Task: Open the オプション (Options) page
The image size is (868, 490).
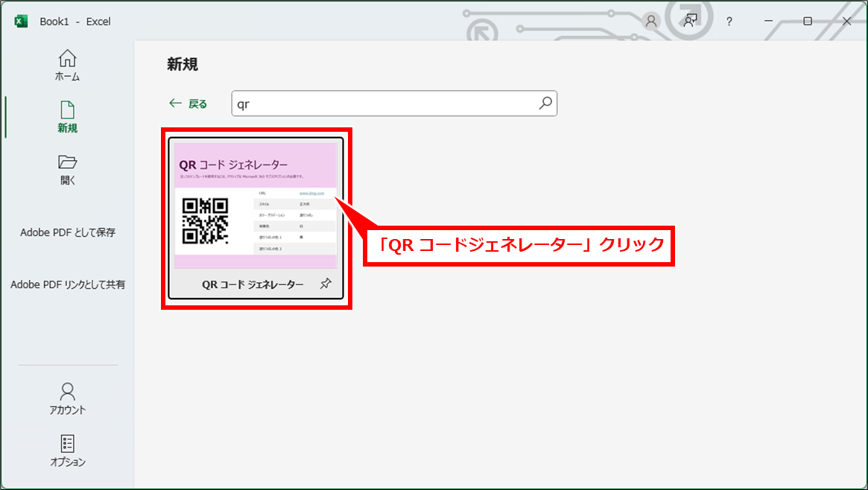Action: [68, 451]
